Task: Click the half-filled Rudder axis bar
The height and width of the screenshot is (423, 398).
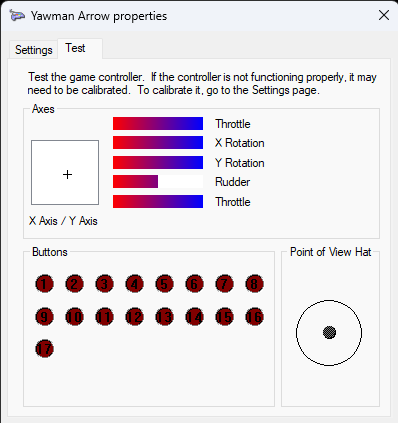Action: (158, 182)
